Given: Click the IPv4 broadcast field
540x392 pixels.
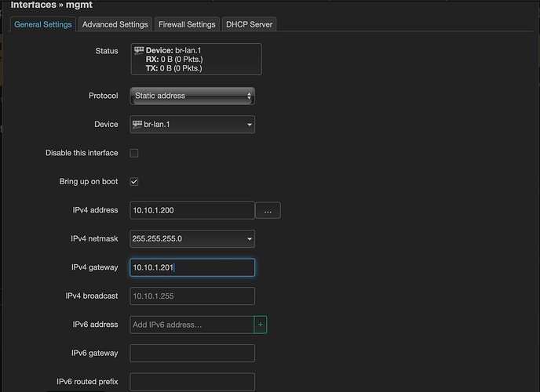Looking at the screenshot, I should click(x=192, y=296).
